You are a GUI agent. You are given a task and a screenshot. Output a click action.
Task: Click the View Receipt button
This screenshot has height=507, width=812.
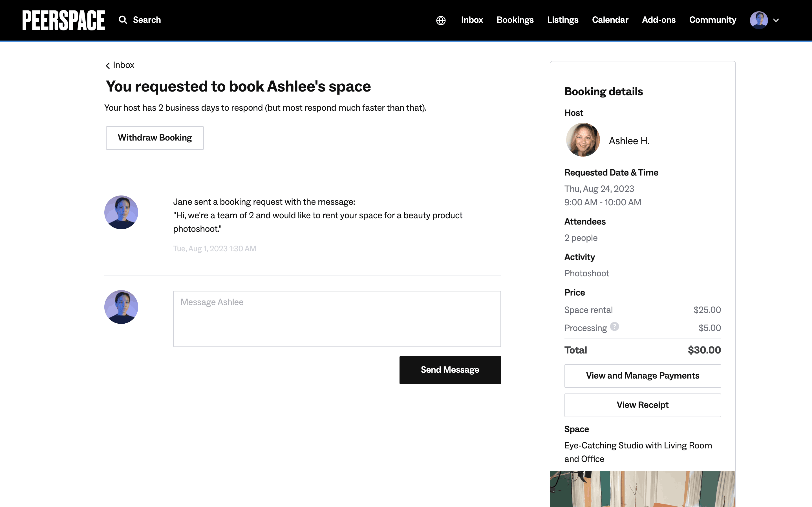coord(643,405)
